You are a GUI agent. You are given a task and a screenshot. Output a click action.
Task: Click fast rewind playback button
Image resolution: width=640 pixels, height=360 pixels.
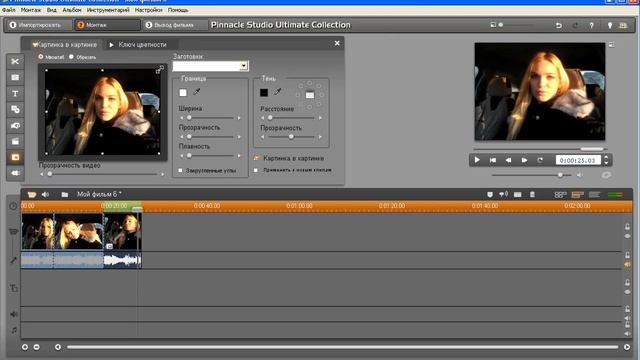coord(509,160)
